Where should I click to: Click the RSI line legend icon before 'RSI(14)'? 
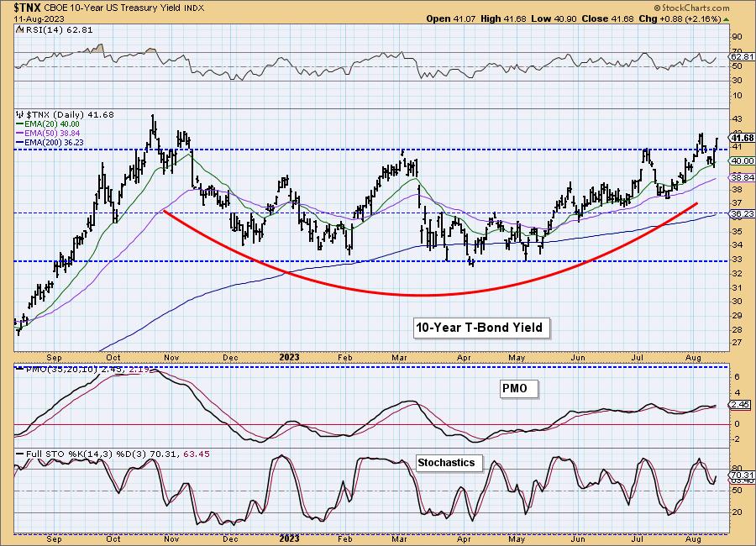tap(18, 30)
